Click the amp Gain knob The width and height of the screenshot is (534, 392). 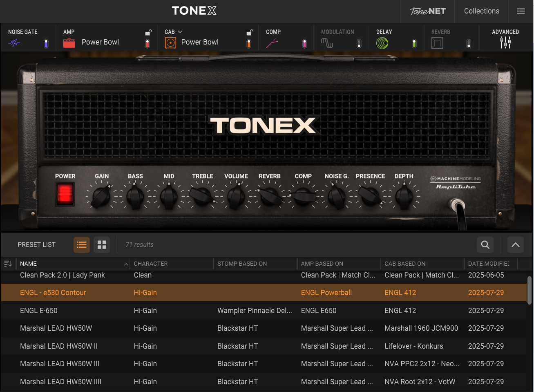point(101,197)
